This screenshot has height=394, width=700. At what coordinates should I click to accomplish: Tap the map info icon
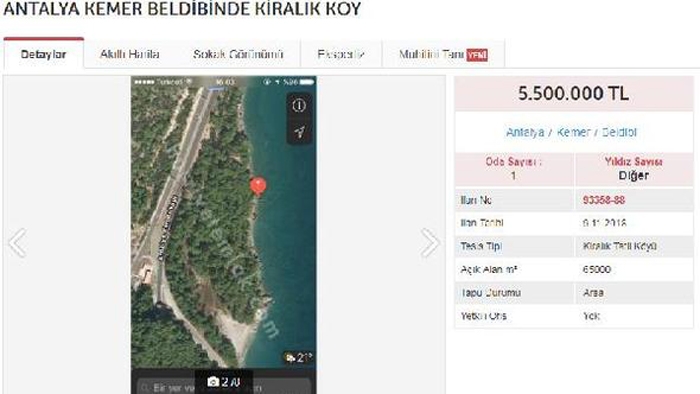(x=299, y=106)
